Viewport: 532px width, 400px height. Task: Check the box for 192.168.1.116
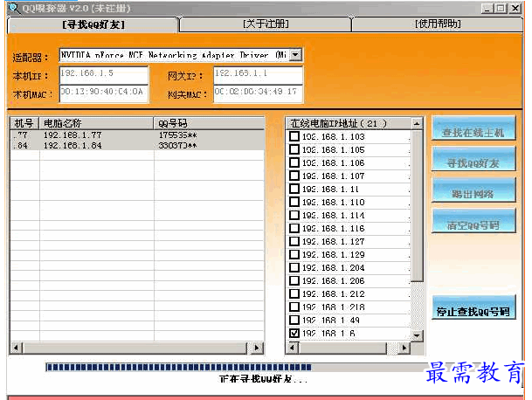(294, 228)
